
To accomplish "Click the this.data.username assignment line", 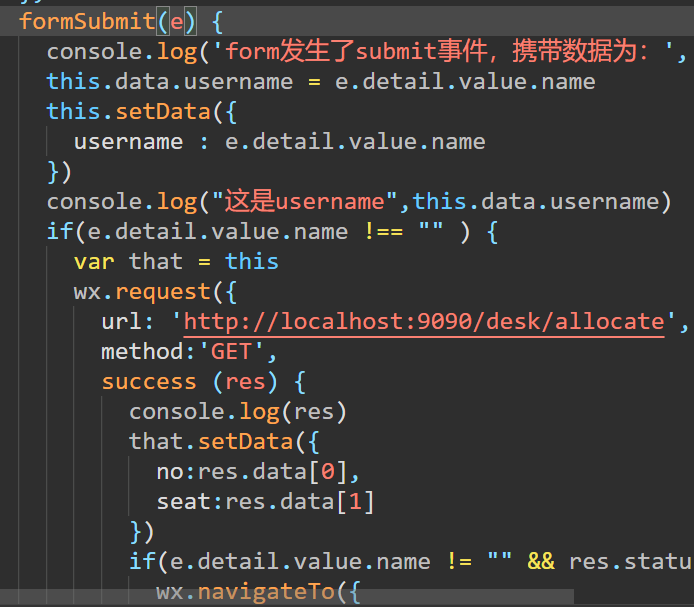I will [321, 82].
